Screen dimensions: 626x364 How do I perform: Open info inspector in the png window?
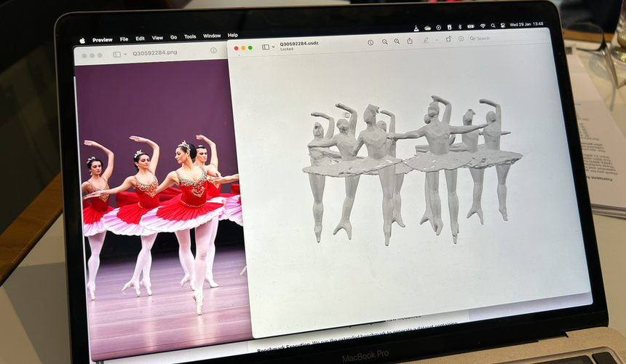(213, 50)
